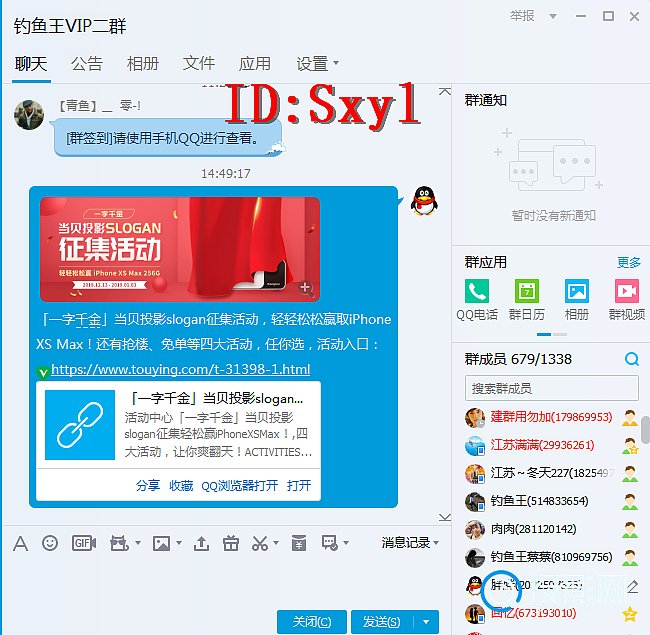650x635 pixels.
Task: Open the 文件 tab
Action: [x=199, y=64]
